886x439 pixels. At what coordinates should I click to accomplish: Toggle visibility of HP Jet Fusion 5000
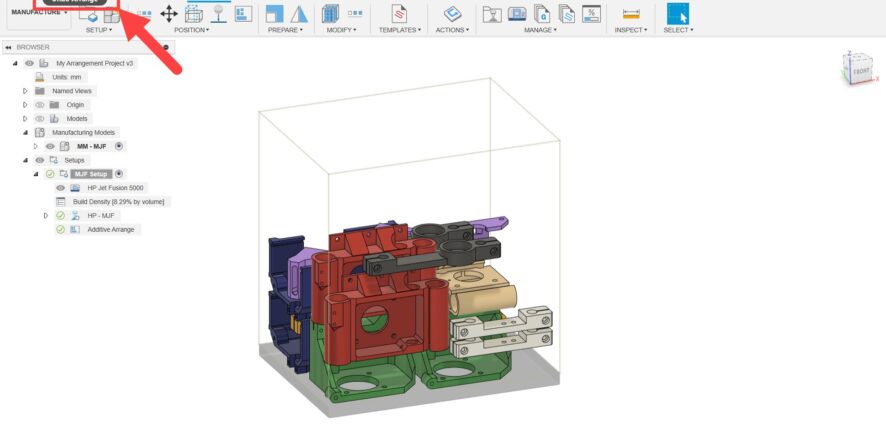[x=60, y=188]
